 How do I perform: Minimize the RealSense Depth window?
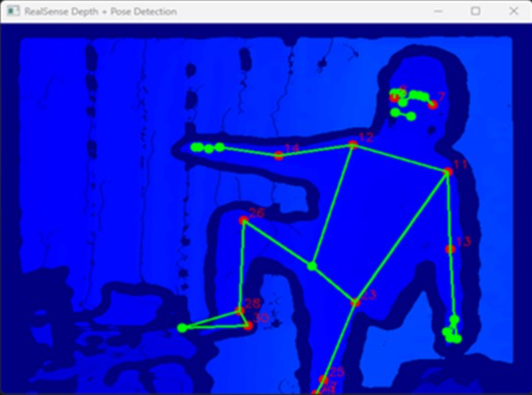click(x=438, y=11)
